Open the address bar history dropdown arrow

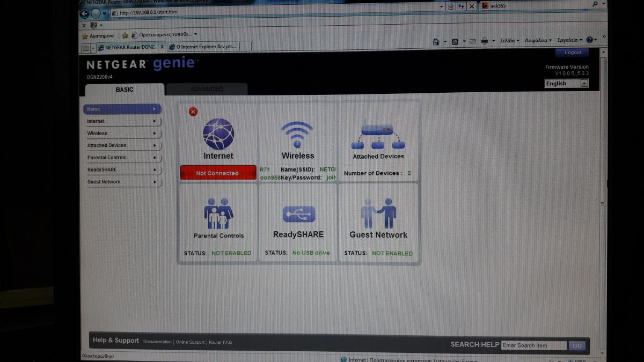[x=441, y=6]
